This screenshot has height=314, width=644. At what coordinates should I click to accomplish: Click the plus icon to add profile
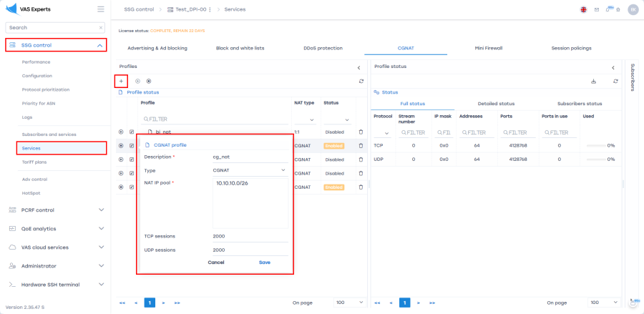[x=121, y=82]
